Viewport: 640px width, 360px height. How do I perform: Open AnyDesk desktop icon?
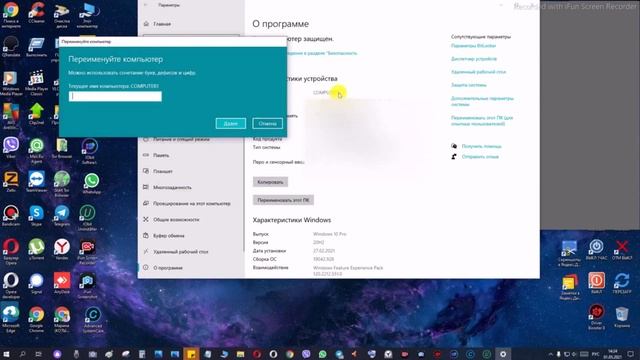tap(62, 283)
